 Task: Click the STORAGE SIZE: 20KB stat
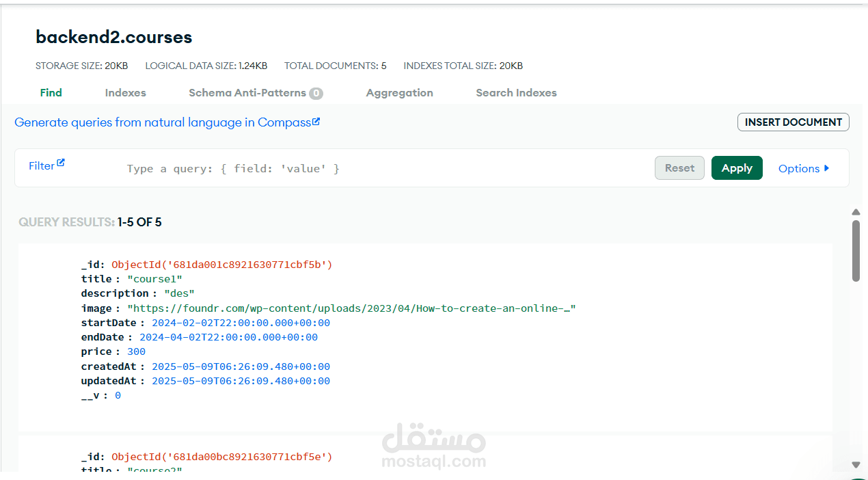(x=82, y=66)
